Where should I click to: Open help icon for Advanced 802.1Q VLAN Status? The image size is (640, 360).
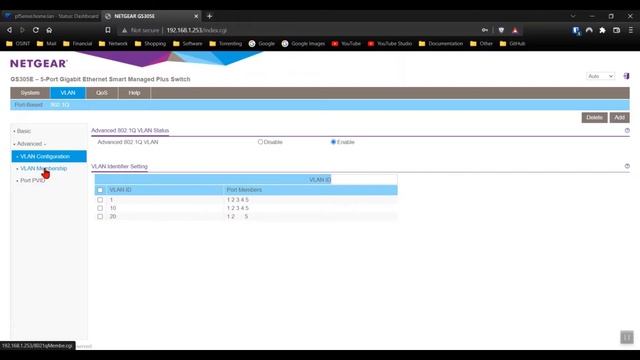coord(627,131)
